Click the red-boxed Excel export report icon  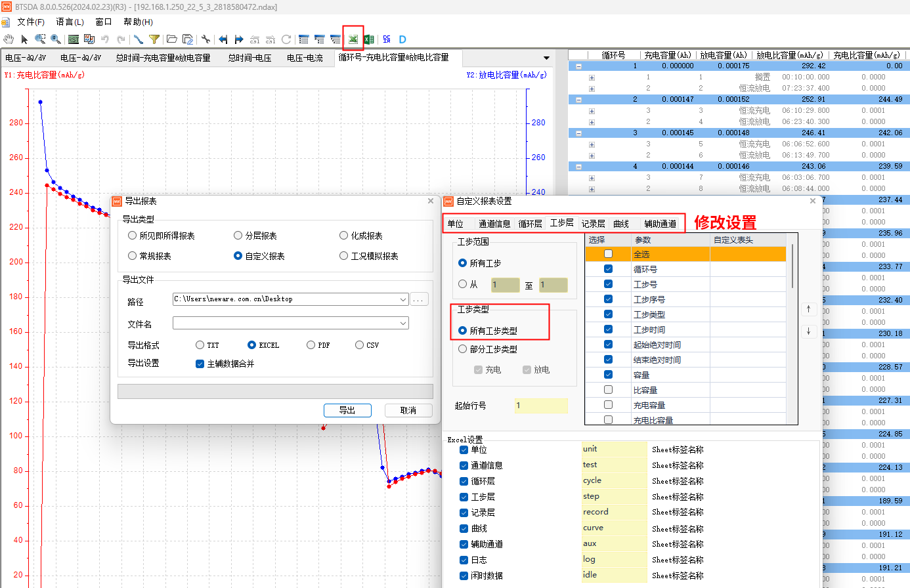click(x=353, y=39)
